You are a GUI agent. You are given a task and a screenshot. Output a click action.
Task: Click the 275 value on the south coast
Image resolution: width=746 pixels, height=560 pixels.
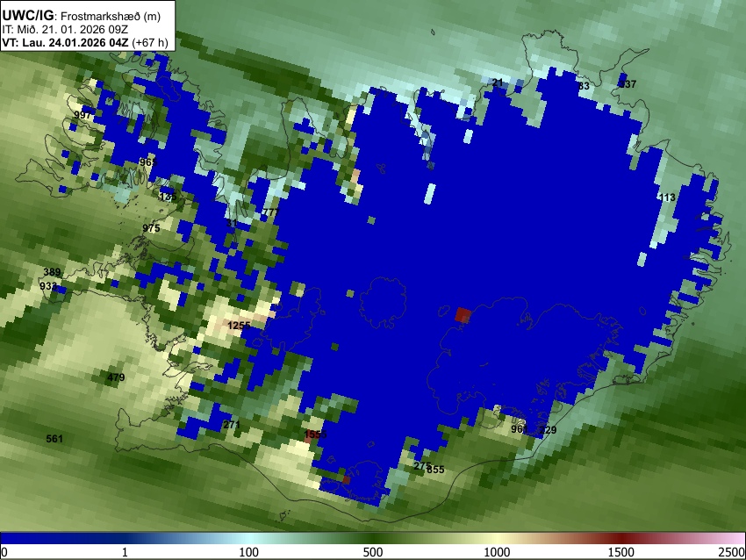click(x=422, y=466)
